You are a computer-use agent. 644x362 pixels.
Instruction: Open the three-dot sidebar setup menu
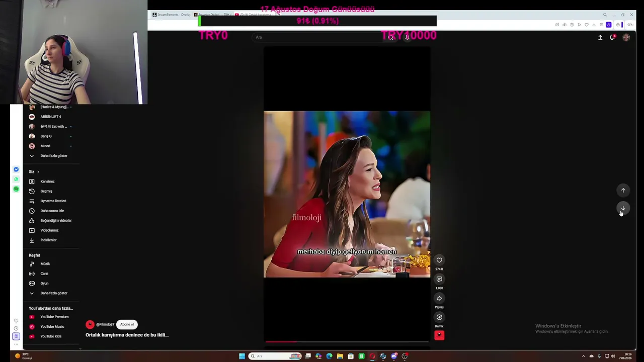coord(16,344)
